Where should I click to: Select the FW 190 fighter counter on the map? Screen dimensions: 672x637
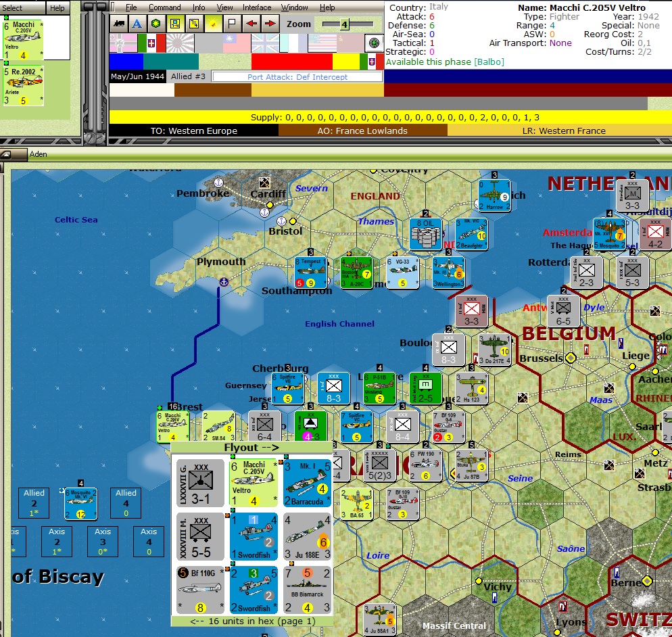click(x=425, y=465)
